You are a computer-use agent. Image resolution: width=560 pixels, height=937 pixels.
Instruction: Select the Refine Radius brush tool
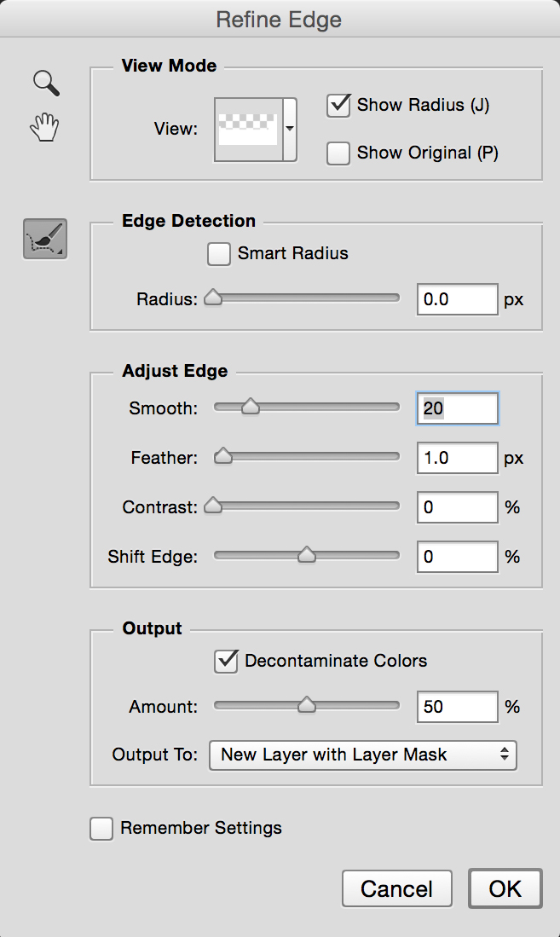tap(45, 239)
